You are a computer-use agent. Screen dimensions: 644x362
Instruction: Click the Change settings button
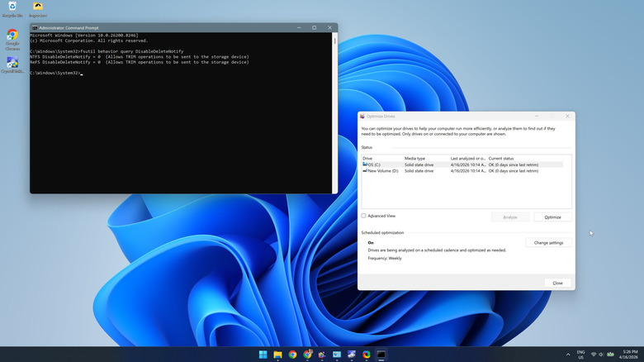click(x=548, y=243)
